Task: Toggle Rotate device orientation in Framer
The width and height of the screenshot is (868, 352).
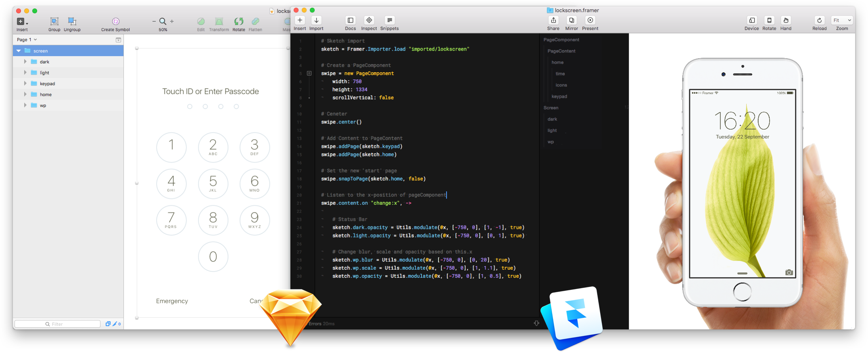Action: pos(769,21)
